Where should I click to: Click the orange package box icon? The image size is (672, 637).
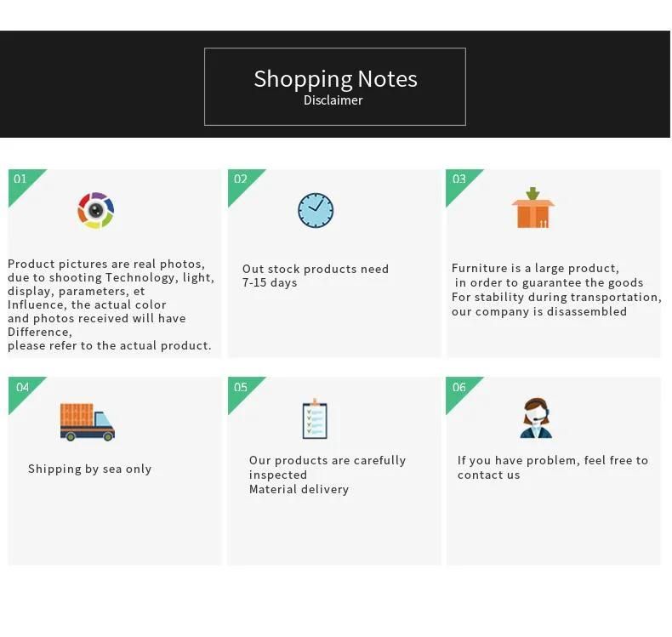[532, 208]
